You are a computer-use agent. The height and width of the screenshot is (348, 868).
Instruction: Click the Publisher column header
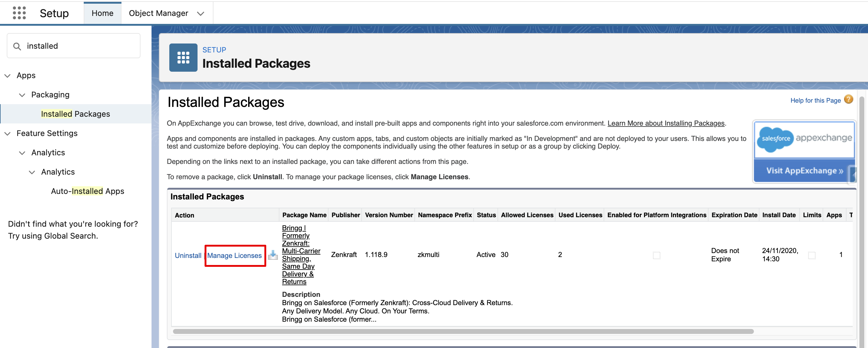point(345,215)
